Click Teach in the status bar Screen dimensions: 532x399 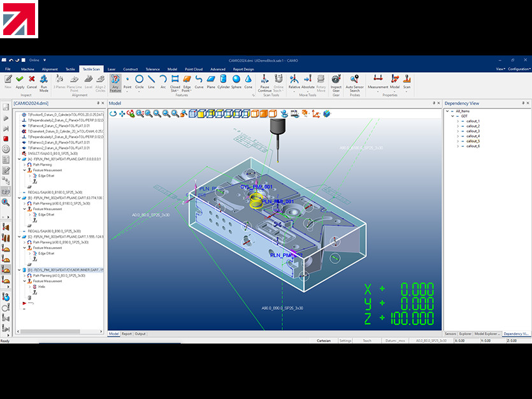(x=367, y=340)
